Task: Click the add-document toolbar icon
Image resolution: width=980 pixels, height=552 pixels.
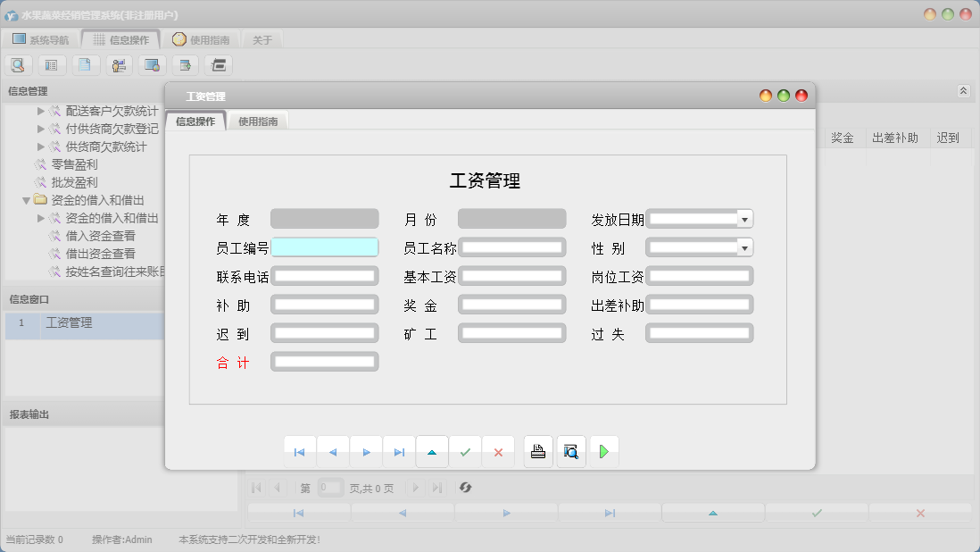Action: [x=185, y=64]
